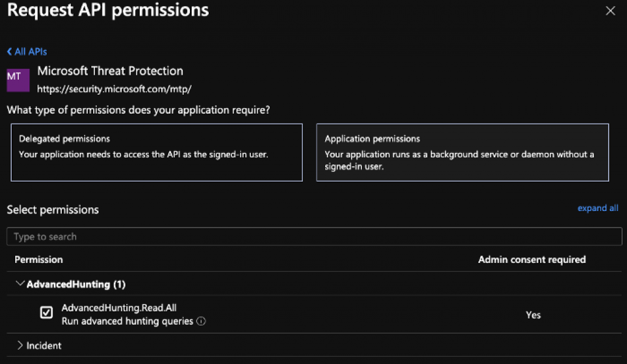
Task: Click the Request API permissions heading
Action: tap(108, 10)
